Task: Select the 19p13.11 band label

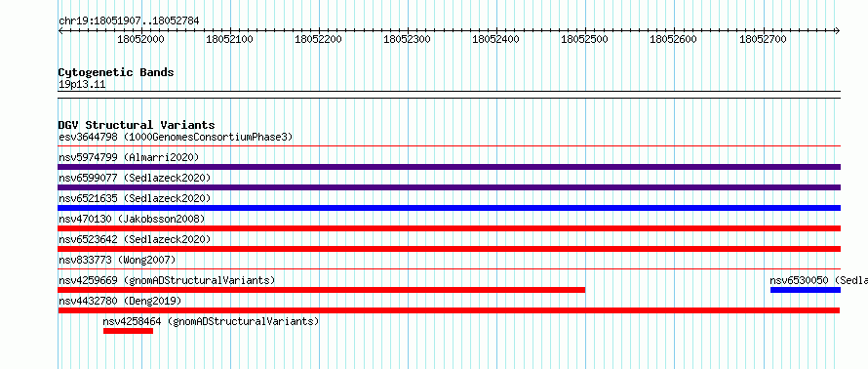Action: (x=82, y=85)
